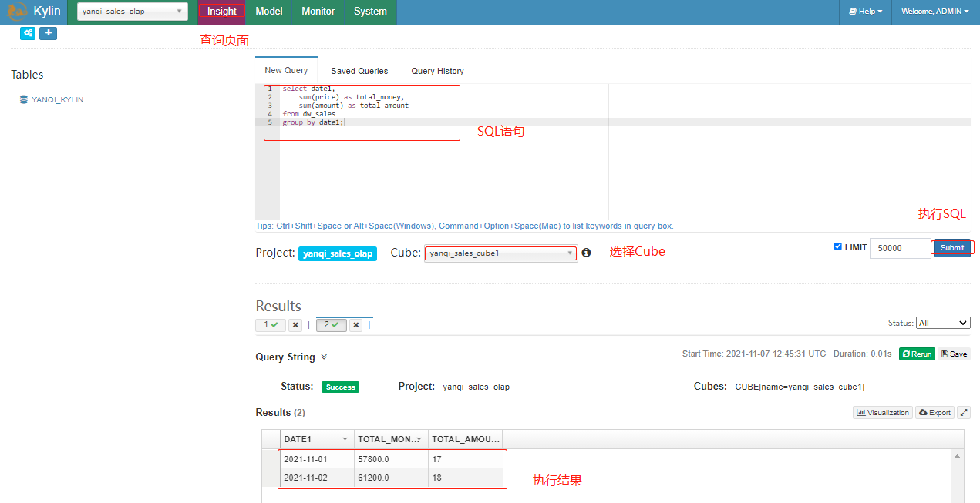Open the Welcome ADMIN user menu
The width and height of the screenshot is (980, 503).
[x=935, y=12]
